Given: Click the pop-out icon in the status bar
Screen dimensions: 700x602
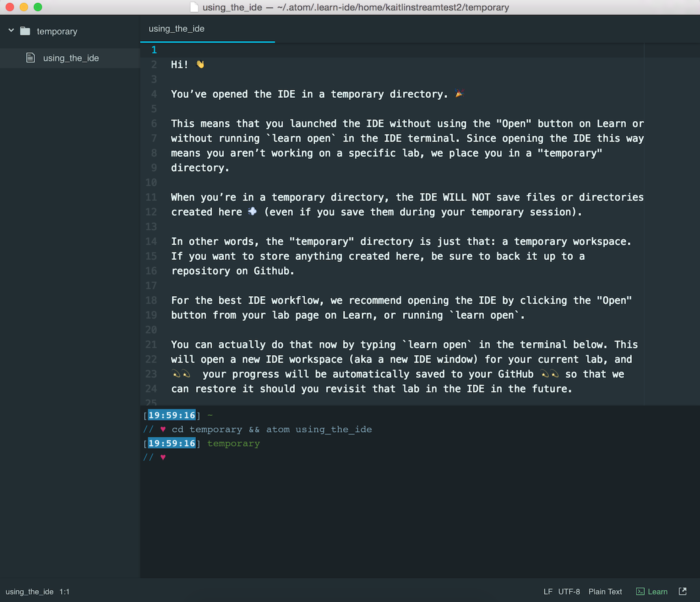Looking at the screenshot, I should 682,591.
